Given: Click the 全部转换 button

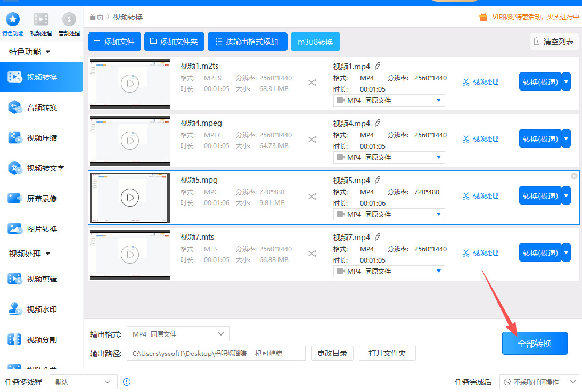Looking at the screenshot, I should pyautogui.click(x=535, y=344).
